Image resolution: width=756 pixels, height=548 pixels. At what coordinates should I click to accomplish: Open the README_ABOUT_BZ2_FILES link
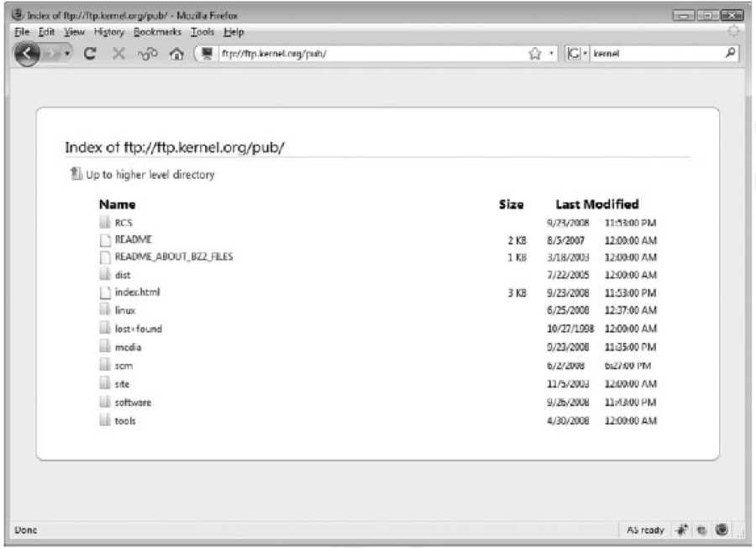pyautogui.click(x=174, y=256)
